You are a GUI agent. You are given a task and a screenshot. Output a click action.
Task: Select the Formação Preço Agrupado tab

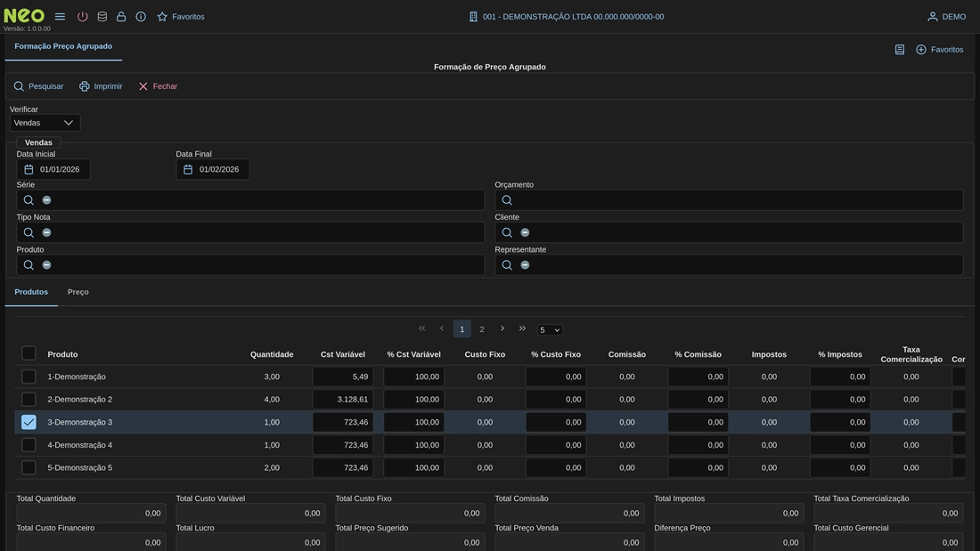tap(63, 46)
